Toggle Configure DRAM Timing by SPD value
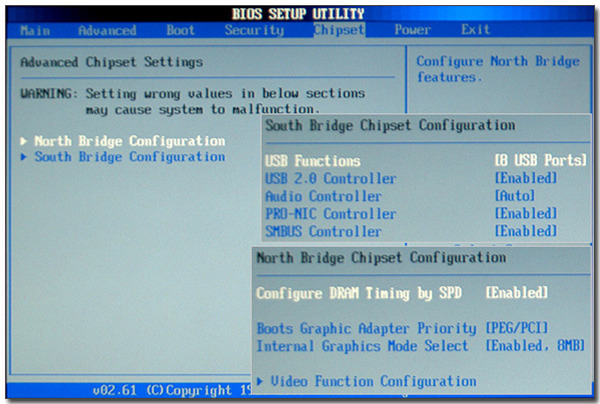Image resolution: width=600 pixels, height=404 pixels. (x=516, y=293)
